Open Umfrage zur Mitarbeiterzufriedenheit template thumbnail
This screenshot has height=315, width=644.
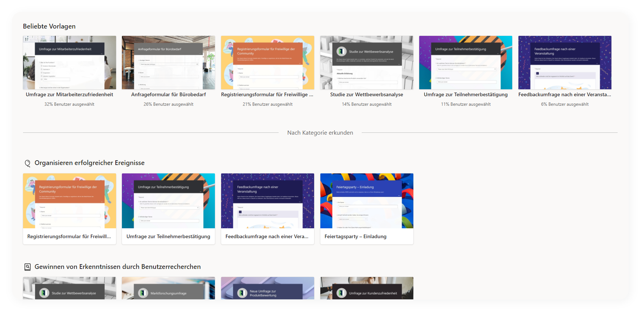point(70,63)
